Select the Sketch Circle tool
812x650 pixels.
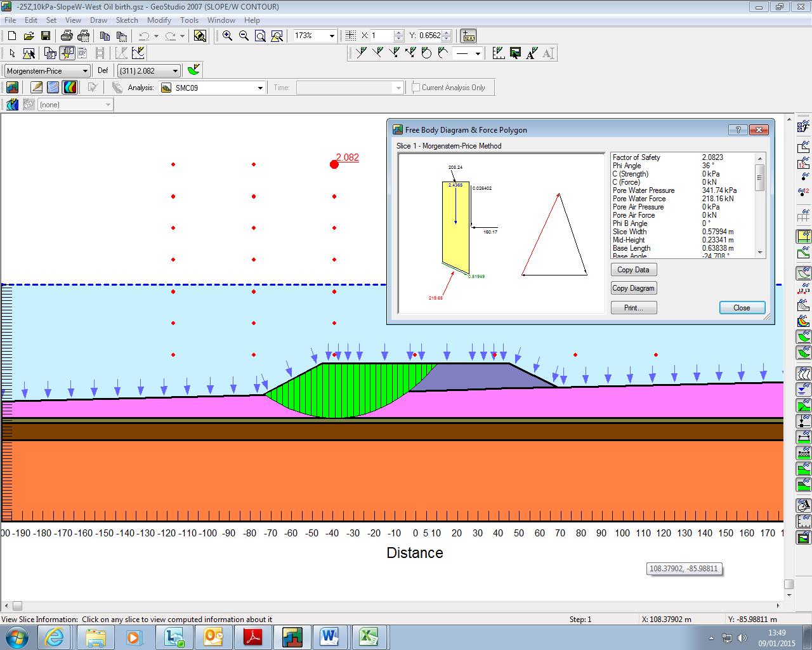click(x=426, y=53)
